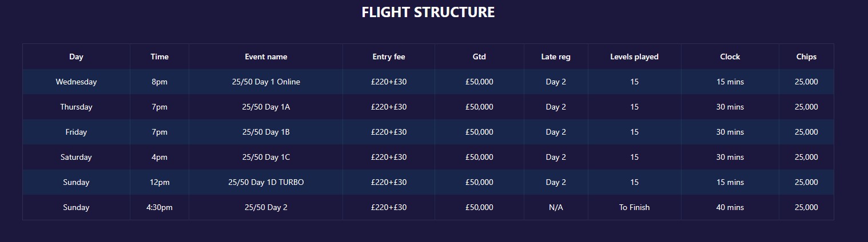This screenshot has width=868, height=242.
Task: Click the Entry fee column header
Action: point(389,57)
